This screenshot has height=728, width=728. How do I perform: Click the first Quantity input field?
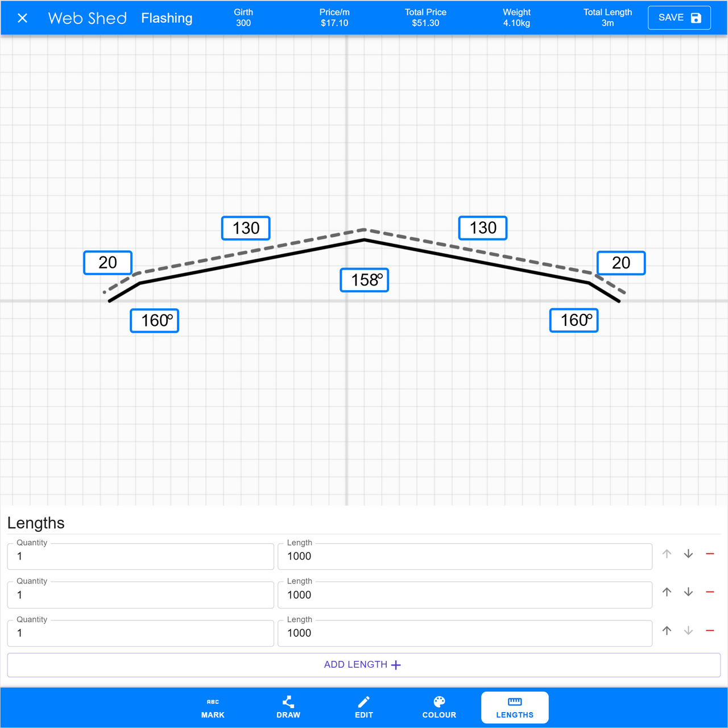(140, 556)
